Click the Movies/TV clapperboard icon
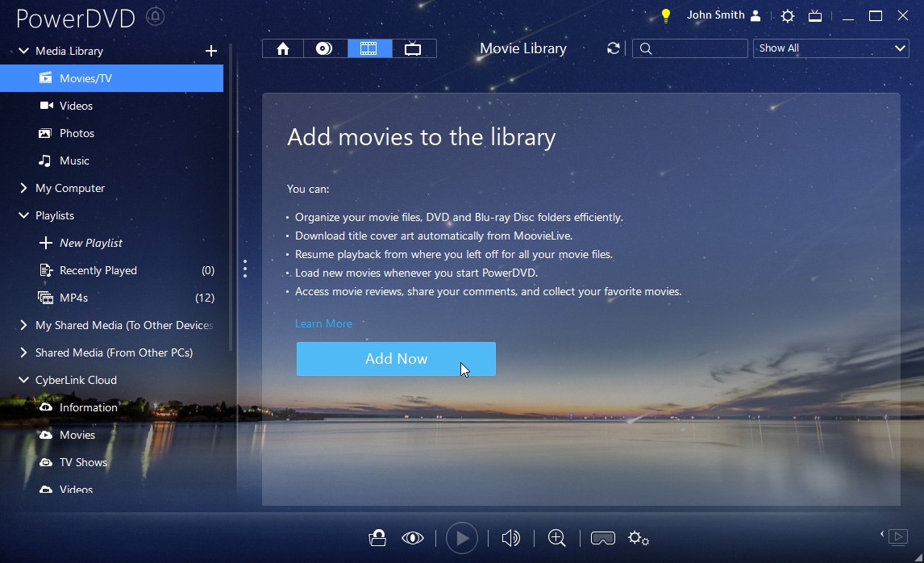This screenshot has width=924, height=563. (x=45, y=77)
